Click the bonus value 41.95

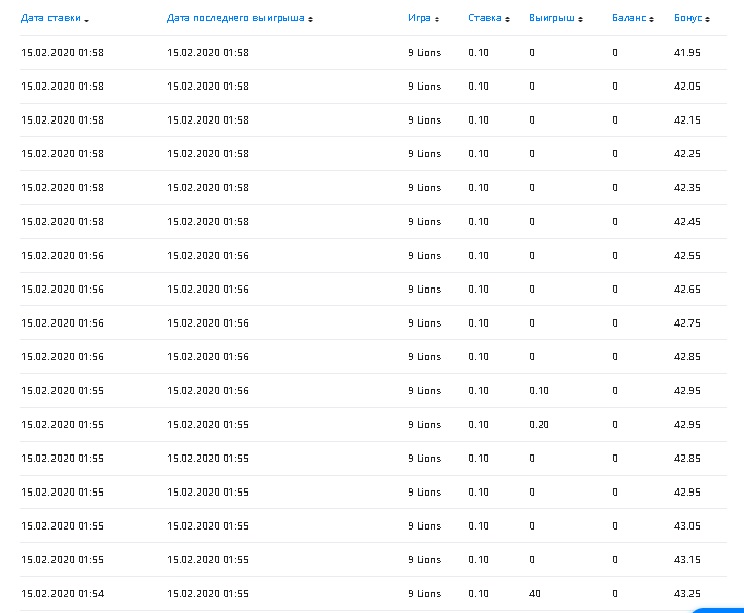[x=687, y=52]
